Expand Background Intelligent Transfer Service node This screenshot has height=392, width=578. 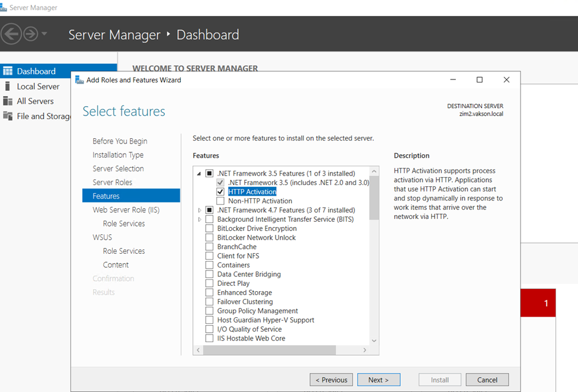[x=199, y=219]
